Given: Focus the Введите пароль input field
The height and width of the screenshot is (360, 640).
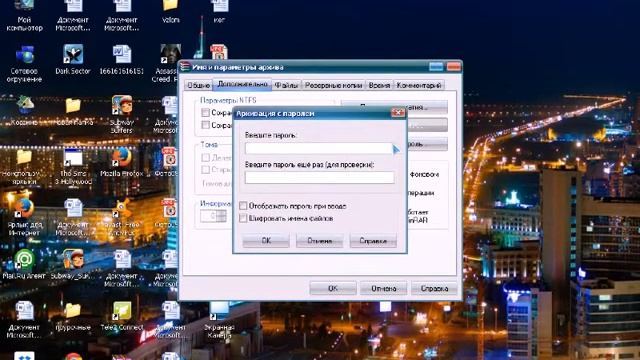Looking at the screenshot, I should (319, 148).
